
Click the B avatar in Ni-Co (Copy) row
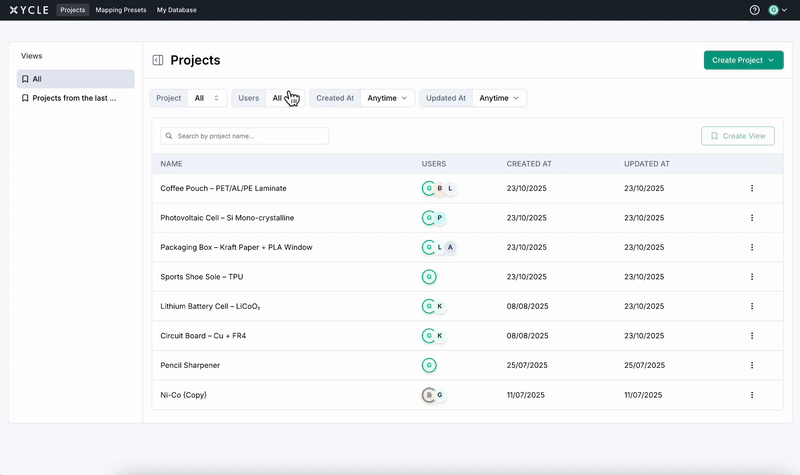(x=429, y=395)
